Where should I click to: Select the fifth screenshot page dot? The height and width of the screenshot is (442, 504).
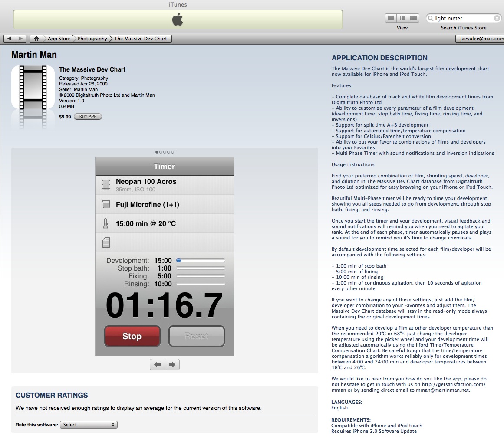coord(173,152)
